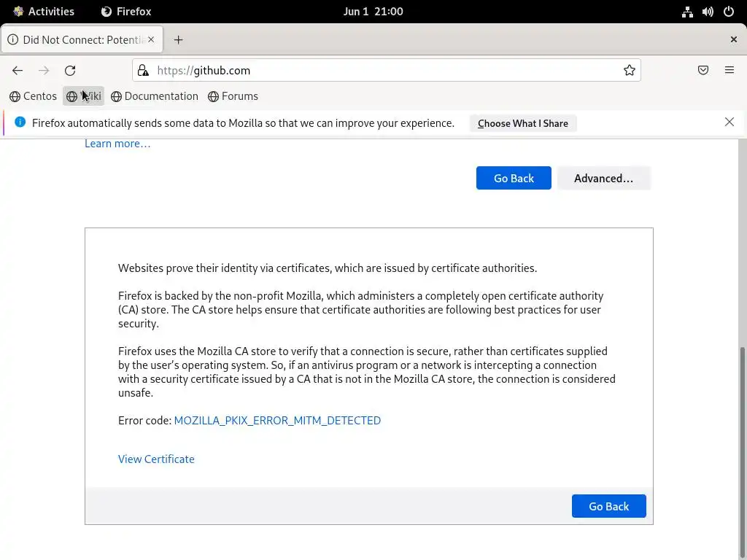Click the info icon in notification bar
This screenshot has width=747, height=560.
click(20, 122)
